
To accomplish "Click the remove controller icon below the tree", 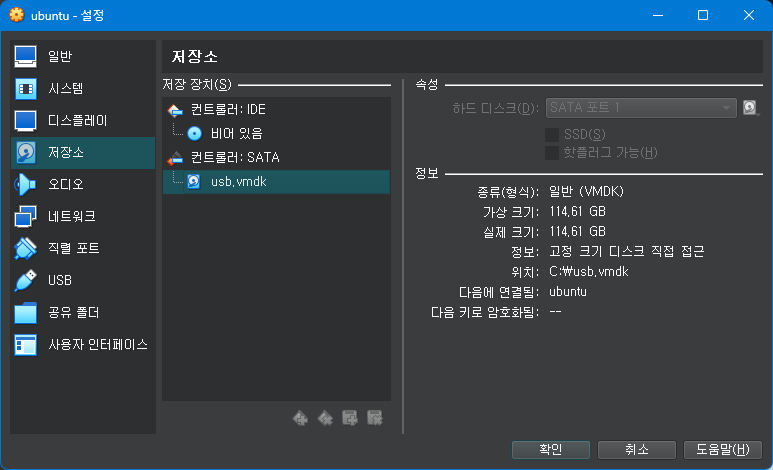I will [x=325, y=419].
